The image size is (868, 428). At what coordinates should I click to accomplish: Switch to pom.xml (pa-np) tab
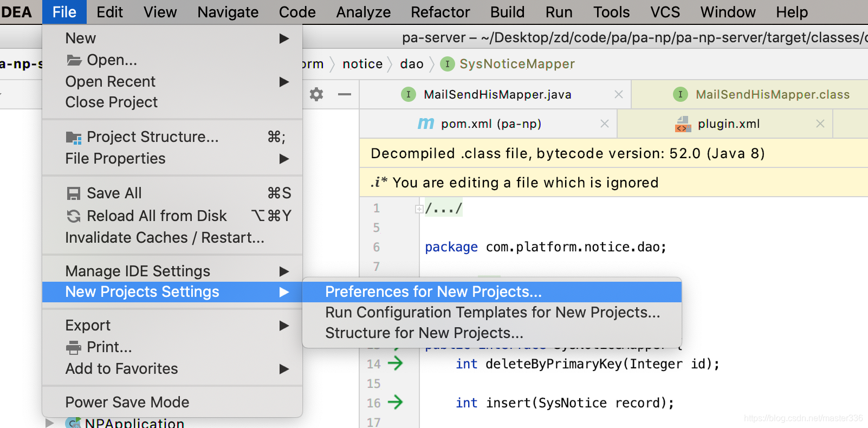tap(488, 124)
